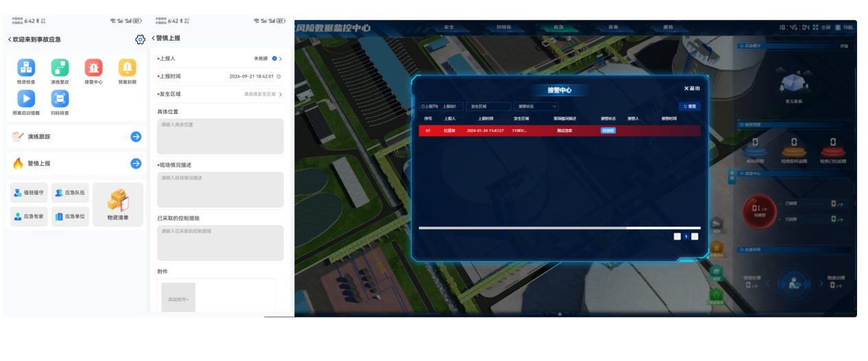
Task: Select 应急专家 shortcut
Action: [x=29, y=216]
